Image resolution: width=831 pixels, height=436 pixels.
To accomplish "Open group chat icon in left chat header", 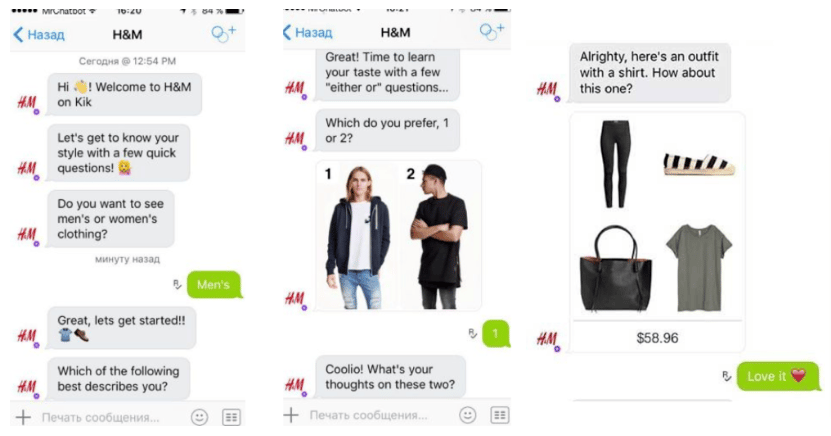I will (223, 33).
